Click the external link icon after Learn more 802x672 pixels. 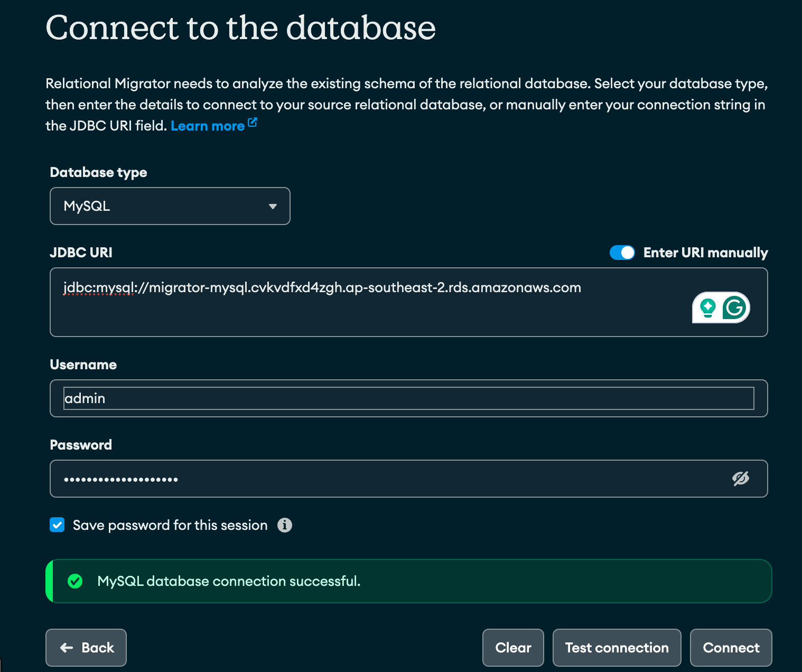tap(253, 123)
